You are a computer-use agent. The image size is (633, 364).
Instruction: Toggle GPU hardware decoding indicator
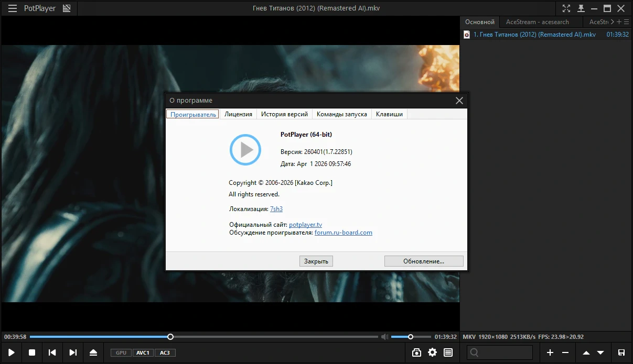coord(121,352)
